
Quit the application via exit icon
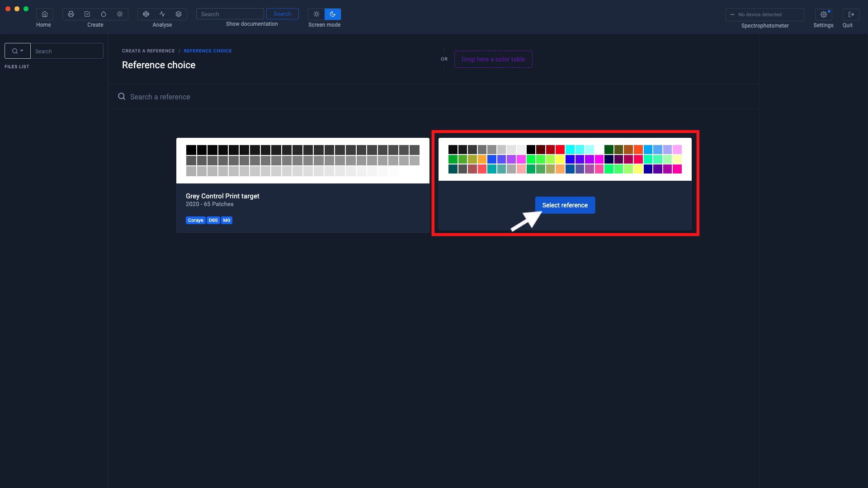pyautogui.click(x=851, y=14)
